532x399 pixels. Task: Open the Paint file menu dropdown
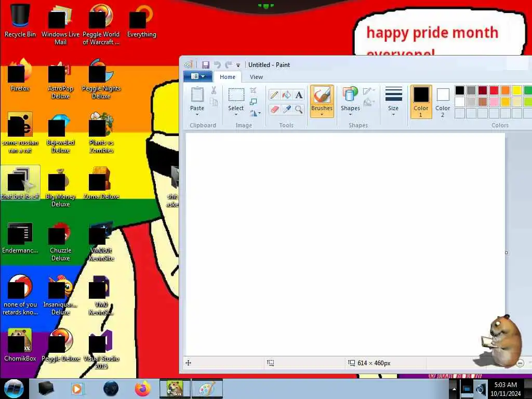198,77
